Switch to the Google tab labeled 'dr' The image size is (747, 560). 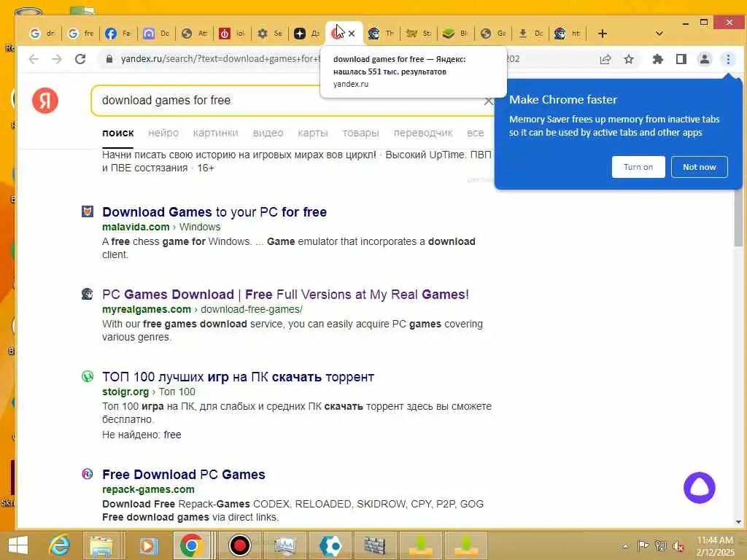coord(43,34)
